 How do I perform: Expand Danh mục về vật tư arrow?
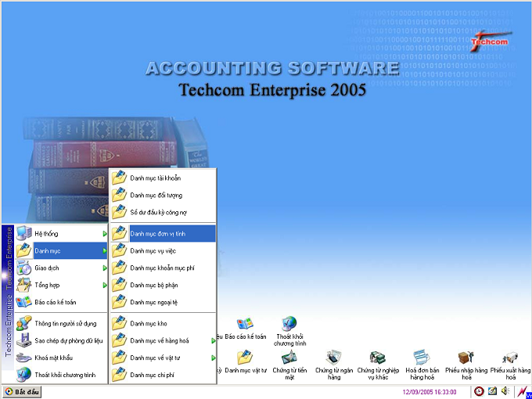214,358
